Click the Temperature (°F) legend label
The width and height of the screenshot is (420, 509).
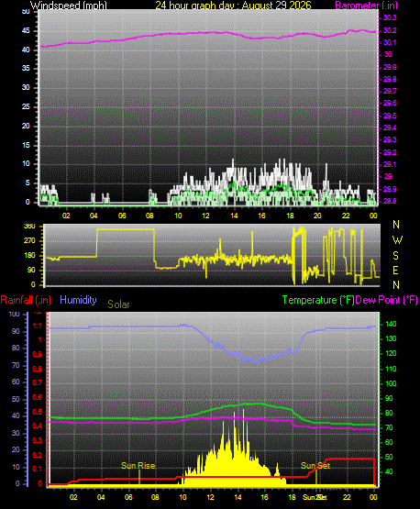pos(318,300)
